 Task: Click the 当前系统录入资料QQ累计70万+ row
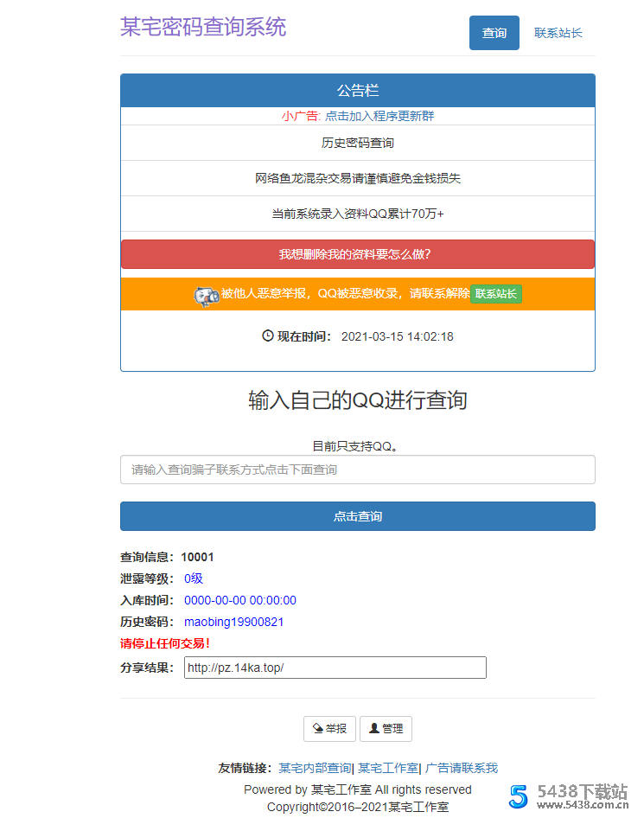click(x=357, y=214)
